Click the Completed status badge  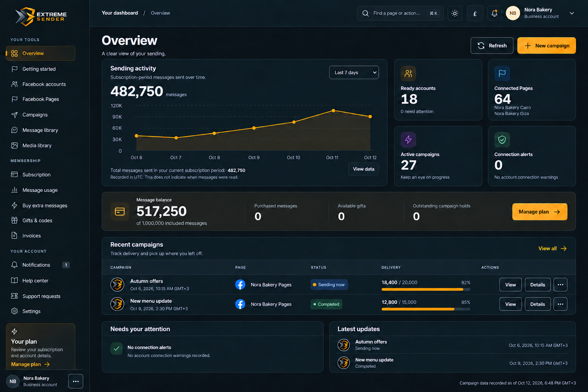tap(327, 304)
